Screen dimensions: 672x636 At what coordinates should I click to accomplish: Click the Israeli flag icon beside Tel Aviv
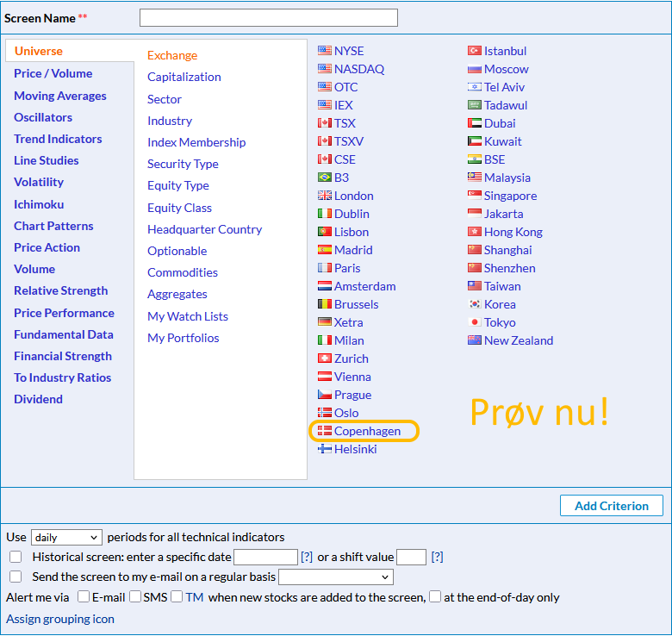(475, 87)
